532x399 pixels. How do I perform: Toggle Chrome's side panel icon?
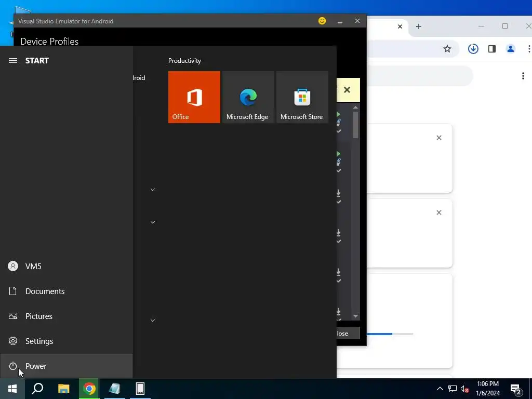point(492,49)
